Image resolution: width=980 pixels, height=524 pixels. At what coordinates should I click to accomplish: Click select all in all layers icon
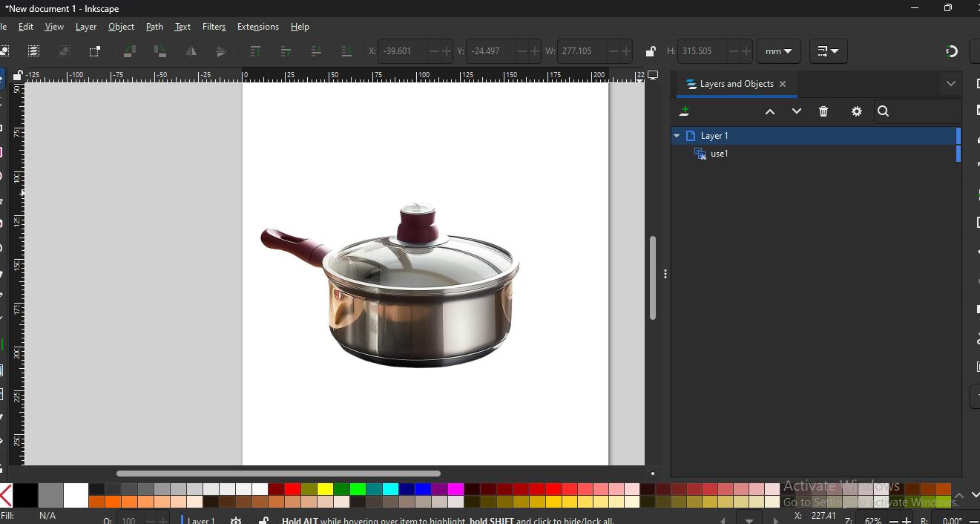point(33,51)
